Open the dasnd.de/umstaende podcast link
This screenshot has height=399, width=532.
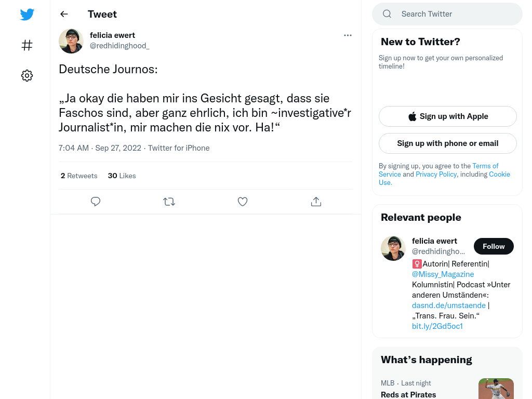(x=448, y=305)
